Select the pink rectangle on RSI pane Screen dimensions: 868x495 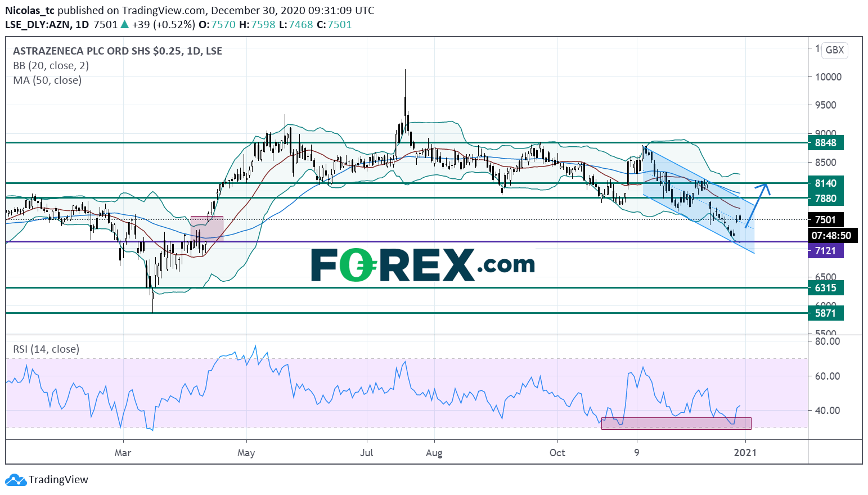[x=676, y=423]
